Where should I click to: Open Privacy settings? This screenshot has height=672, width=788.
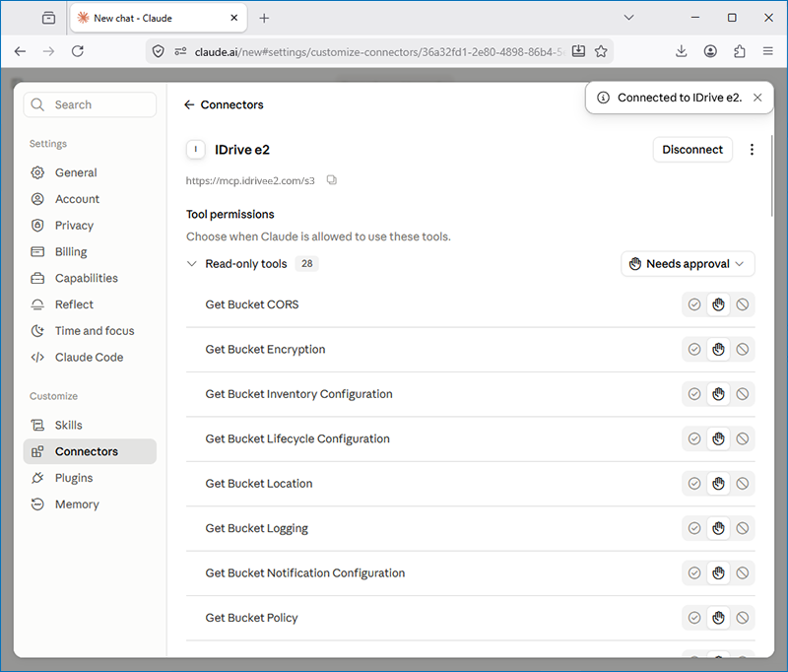(x=90, y=226)
